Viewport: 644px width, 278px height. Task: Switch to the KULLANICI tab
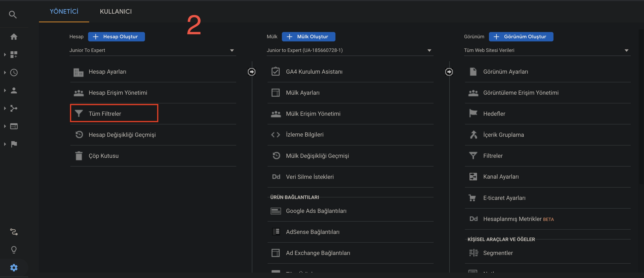tap(116, 11)
